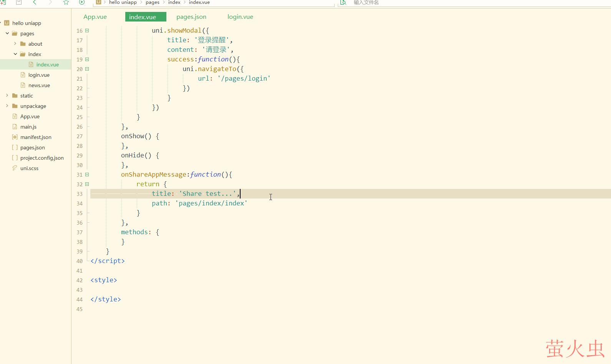Viewport: 611px width, 364px height.
Task: Expand the unpackage folder chevron
Action: click(x=7, y=106)
